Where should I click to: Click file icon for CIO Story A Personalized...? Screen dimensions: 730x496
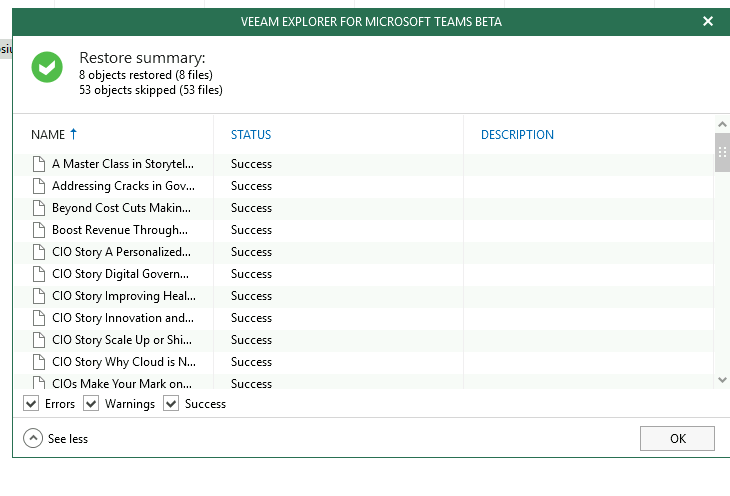[x=39, y=252]
